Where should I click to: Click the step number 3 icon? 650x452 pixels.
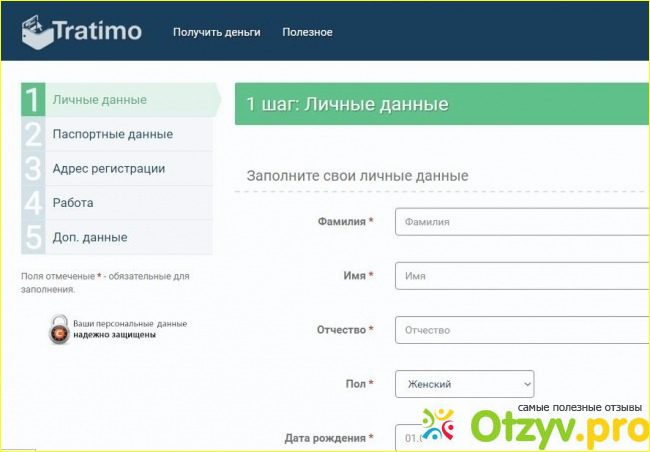point(33,169)
